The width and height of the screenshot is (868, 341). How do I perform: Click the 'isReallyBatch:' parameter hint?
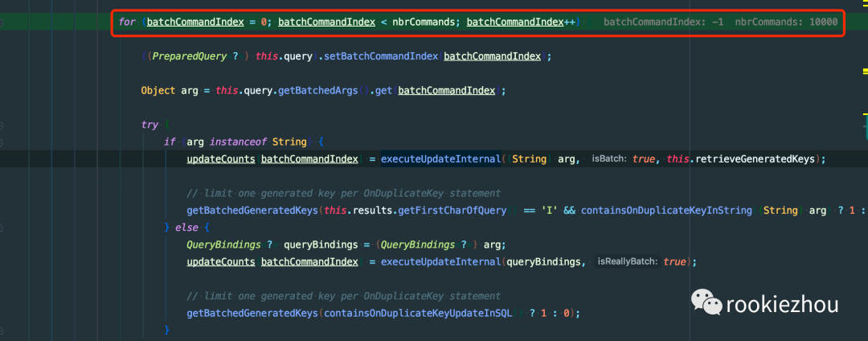pos(627,262)
